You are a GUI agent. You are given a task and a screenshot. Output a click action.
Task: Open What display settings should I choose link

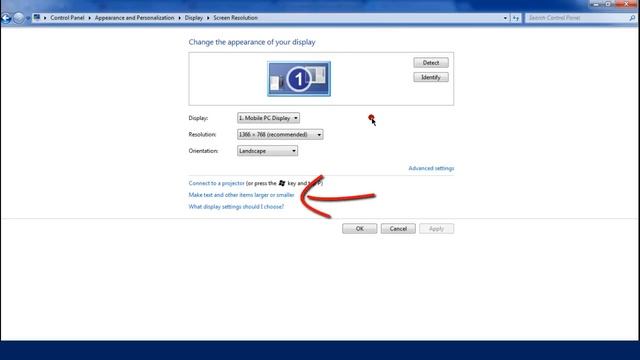(236, 207)
